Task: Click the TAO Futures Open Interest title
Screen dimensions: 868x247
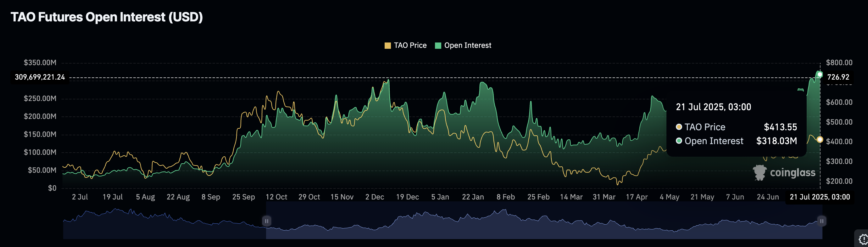Action: pyautogui.click(x=107, y=17)
